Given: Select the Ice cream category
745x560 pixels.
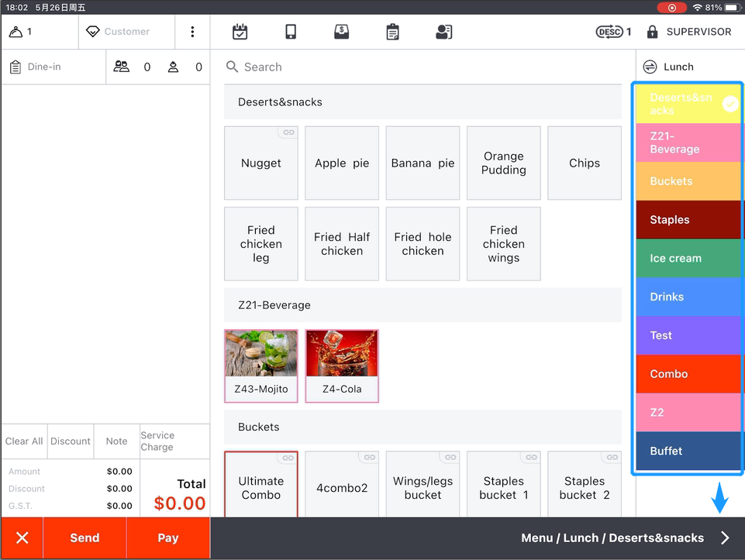Looking at the screenshot, I should 688,259.
